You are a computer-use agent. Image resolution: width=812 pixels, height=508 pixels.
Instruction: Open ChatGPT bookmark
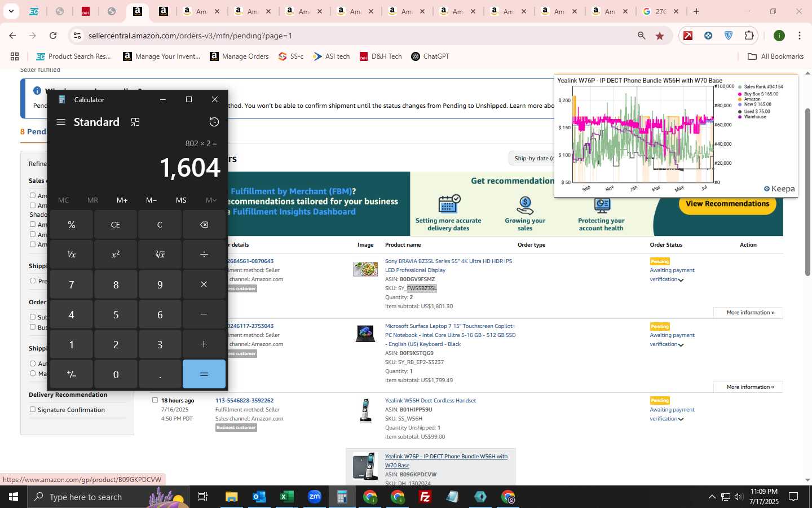[x=430, y=56]
